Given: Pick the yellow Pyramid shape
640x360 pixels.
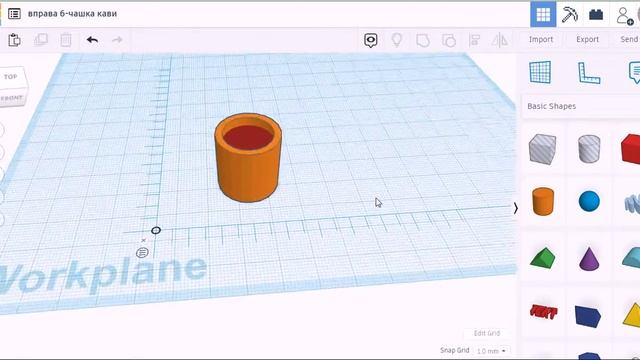Looking at the screenshot, I should coord(632,314).
